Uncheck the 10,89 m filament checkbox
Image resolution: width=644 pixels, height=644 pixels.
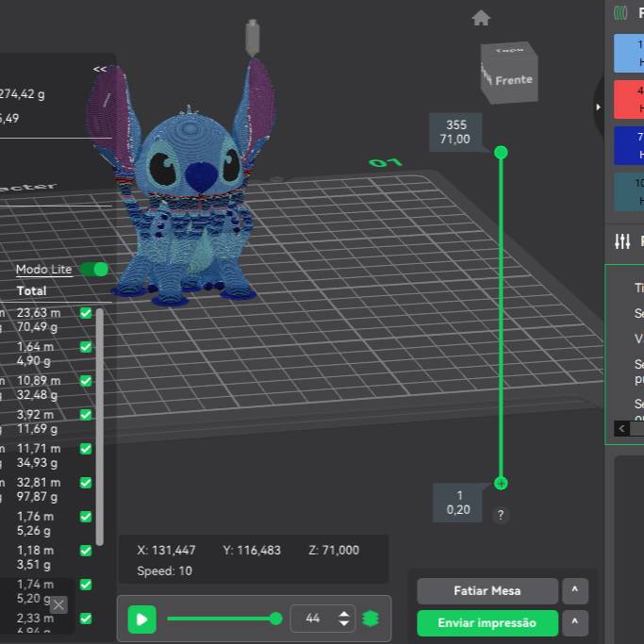[x=86, y=381]
